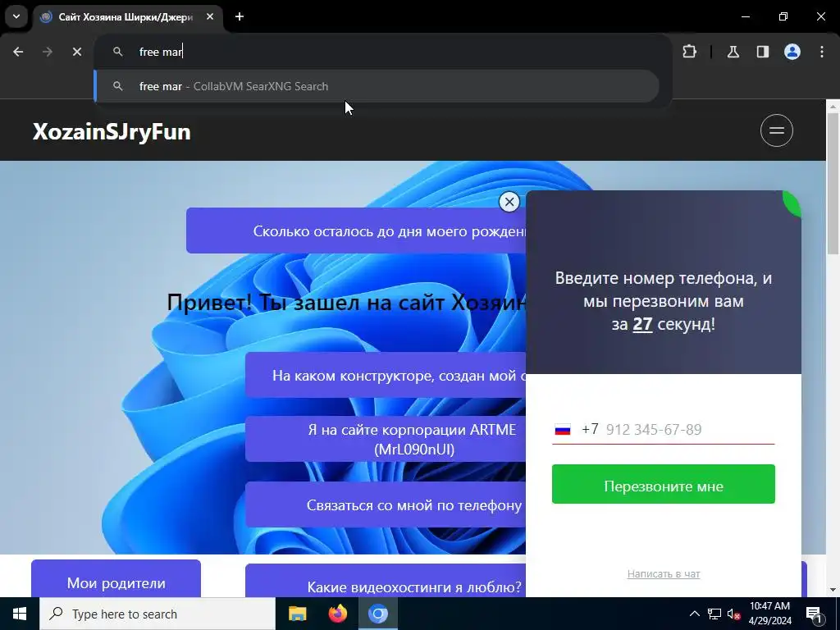840x630 pixels.
Task: Click 'Привет! Ты зашел на сайт' heading
Action: coord(347,303)
